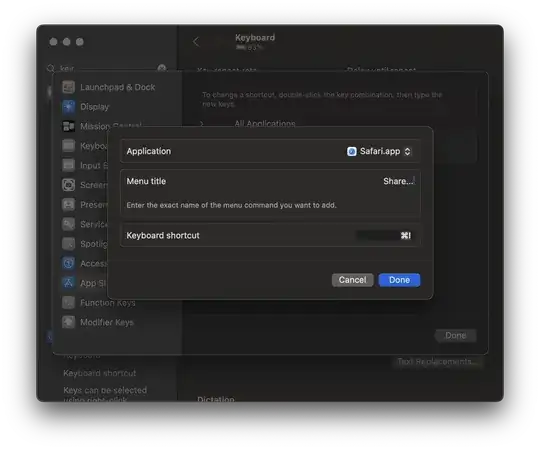This screenshot has width=540, height=450.
Task: Click the Text Replacements button
Action: [437, 362]
